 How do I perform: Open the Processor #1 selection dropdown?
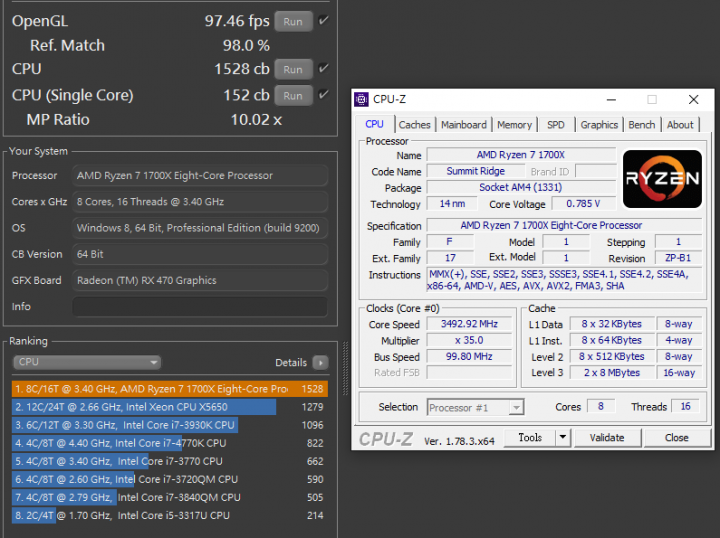click(475, 407)
